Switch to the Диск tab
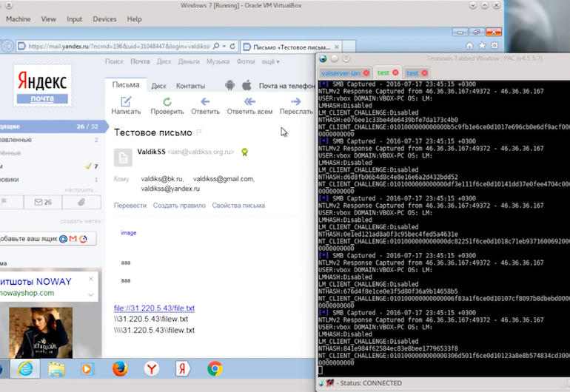 pos(159,86)
